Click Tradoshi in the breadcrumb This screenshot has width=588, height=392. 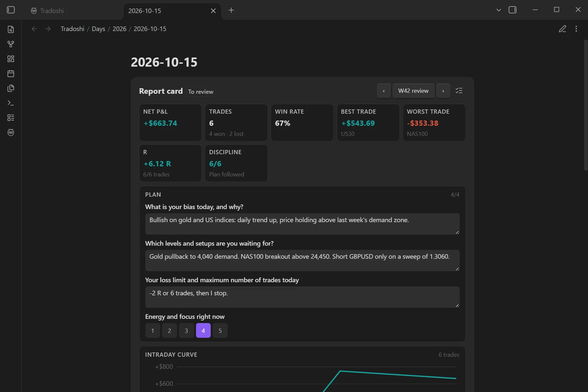(73, 29)
